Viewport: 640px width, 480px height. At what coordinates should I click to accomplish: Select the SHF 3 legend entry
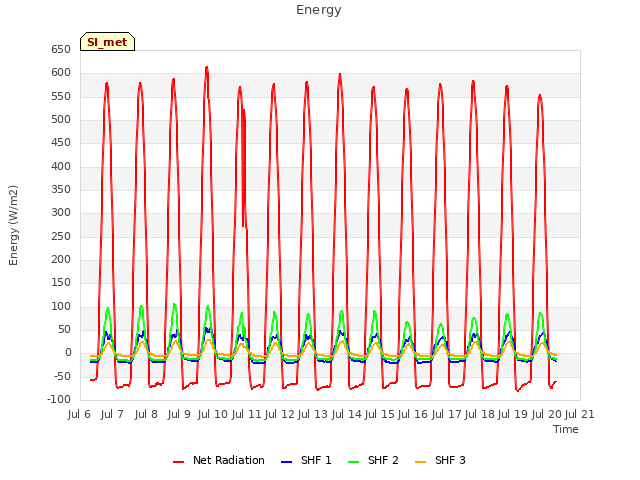point(440,460)
